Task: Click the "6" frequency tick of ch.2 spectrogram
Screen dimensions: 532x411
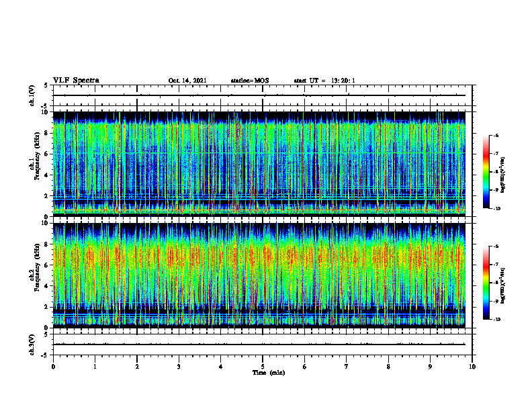Action: [47, 265]
